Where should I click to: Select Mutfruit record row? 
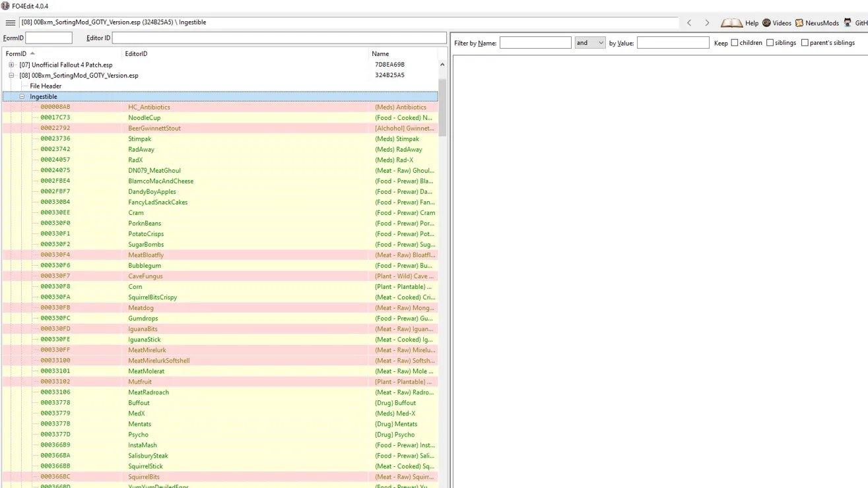(220, 381)
